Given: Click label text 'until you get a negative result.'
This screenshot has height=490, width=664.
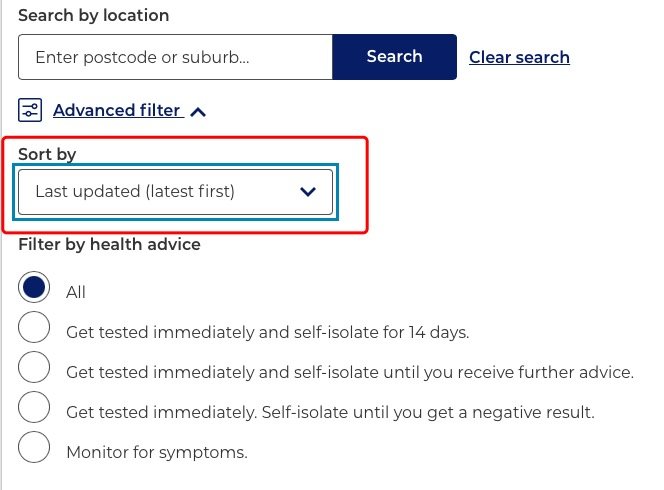Looking at the screenshot, I should [473, 412].
